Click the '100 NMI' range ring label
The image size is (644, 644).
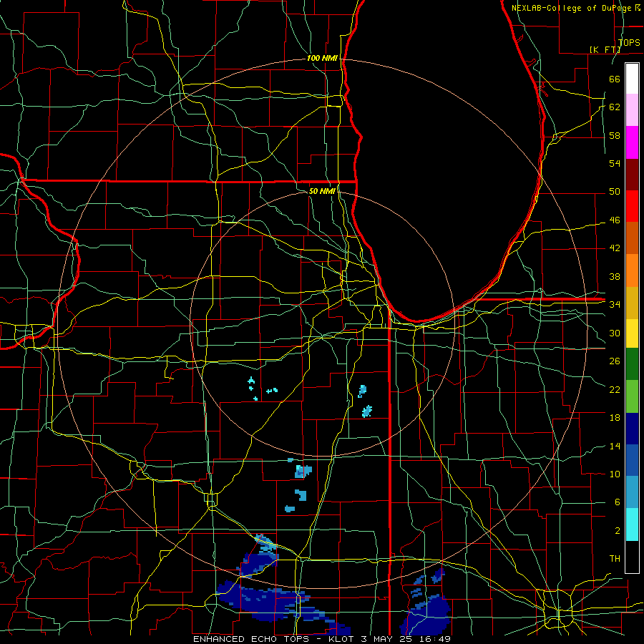tap(323, 59)
